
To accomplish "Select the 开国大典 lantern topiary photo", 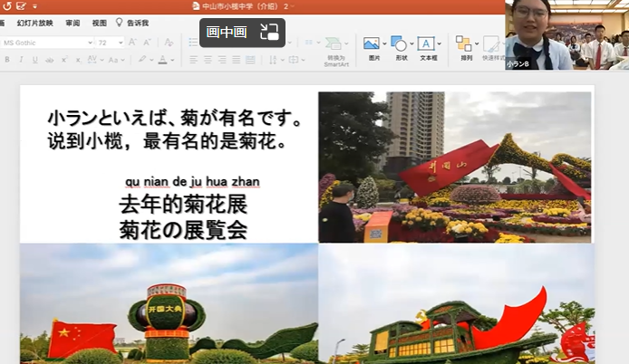I will click(x=169, y=303).
